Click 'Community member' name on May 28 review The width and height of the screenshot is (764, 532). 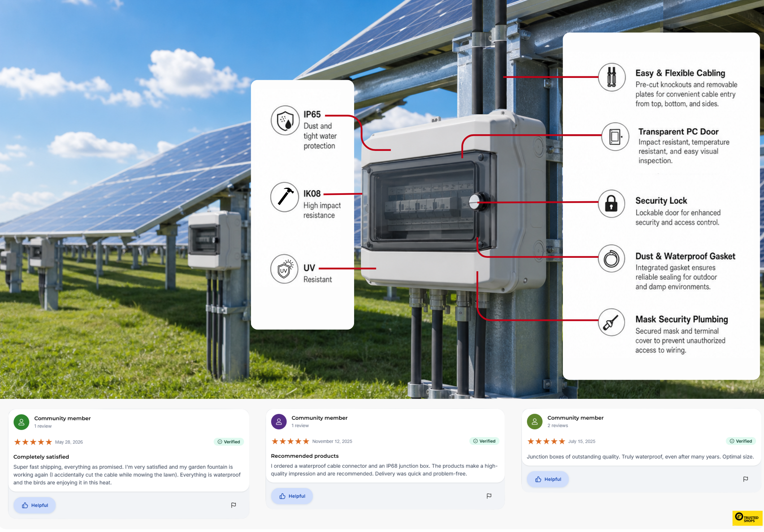coord(62,418)
